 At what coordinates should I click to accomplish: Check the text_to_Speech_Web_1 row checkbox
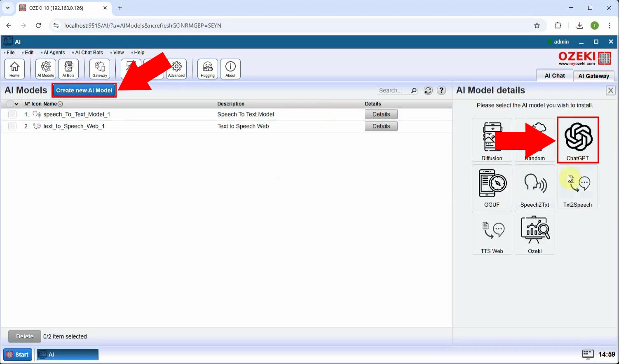(12, 126)
